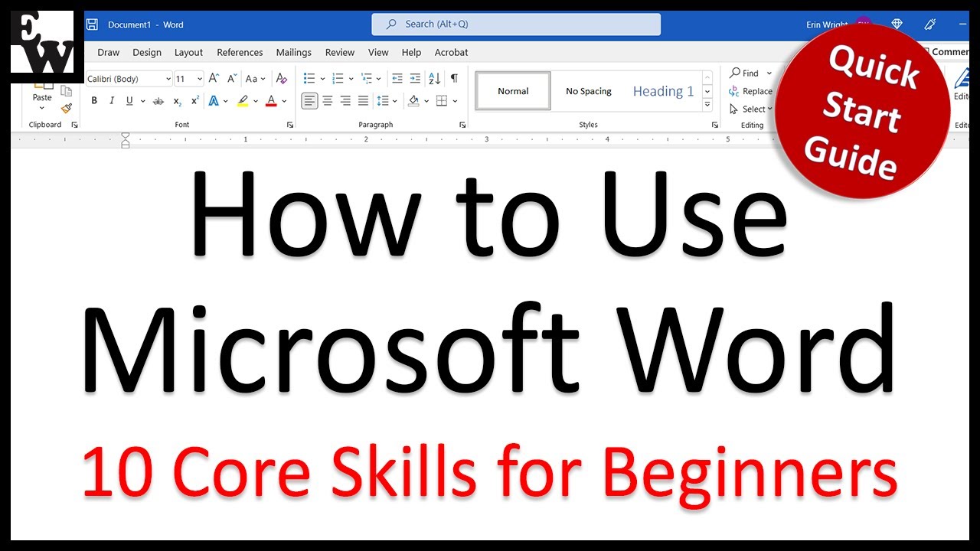Apply strikethrough formatting

click(x=158, y=101)
